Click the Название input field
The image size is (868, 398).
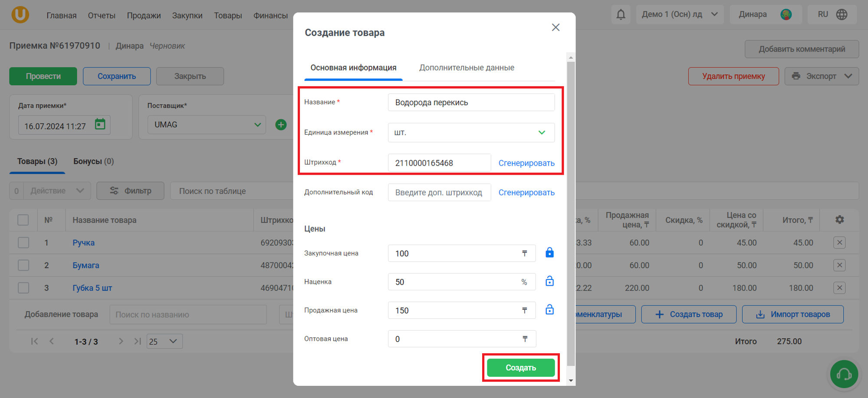tap(471, 103)
